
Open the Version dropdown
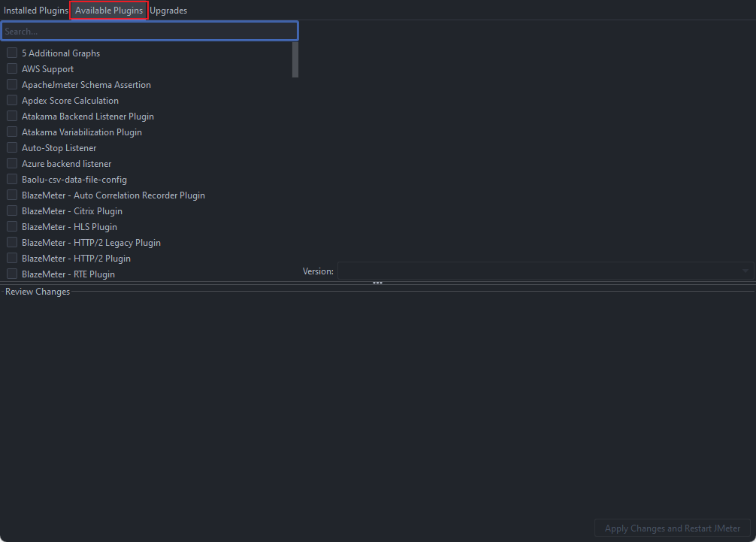point(546,271)
